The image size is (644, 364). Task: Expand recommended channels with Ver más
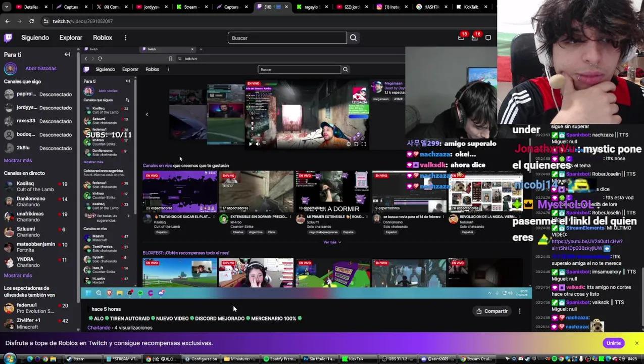(x=332, y=242)
